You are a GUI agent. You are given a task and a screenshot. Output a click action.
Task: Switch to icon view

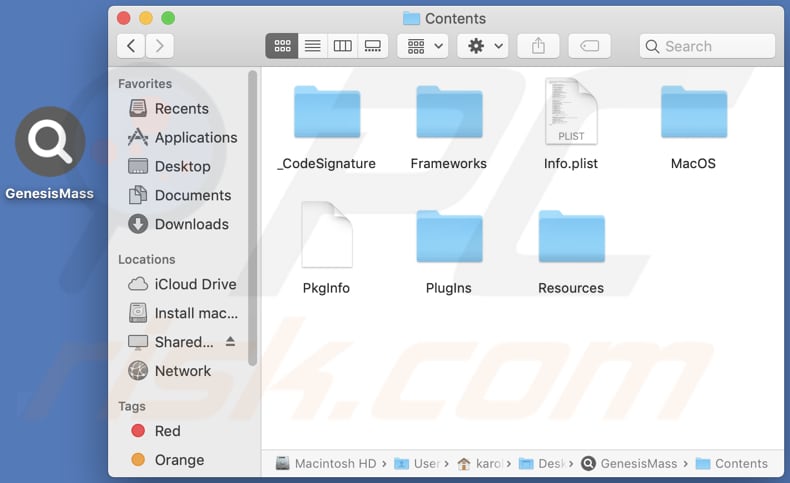(282, 46)
